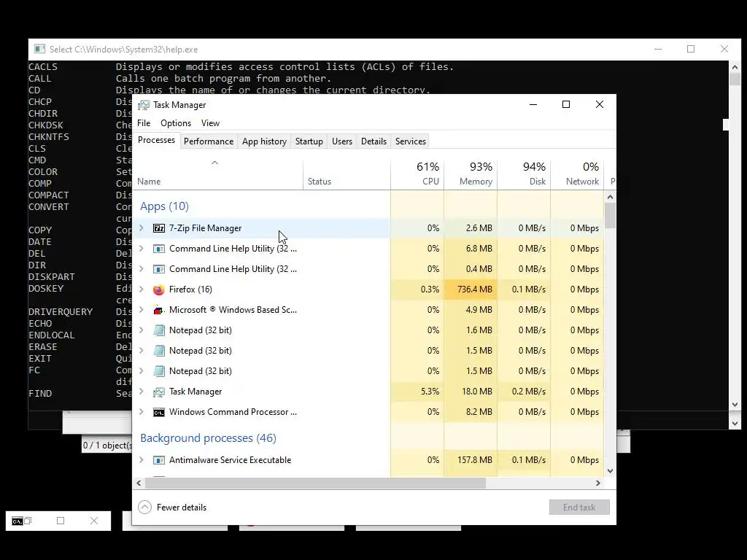Viewport: 747px width, 560px height.
Task: Expand the Antimalware Service Executable entry
Action: point(142,459)
